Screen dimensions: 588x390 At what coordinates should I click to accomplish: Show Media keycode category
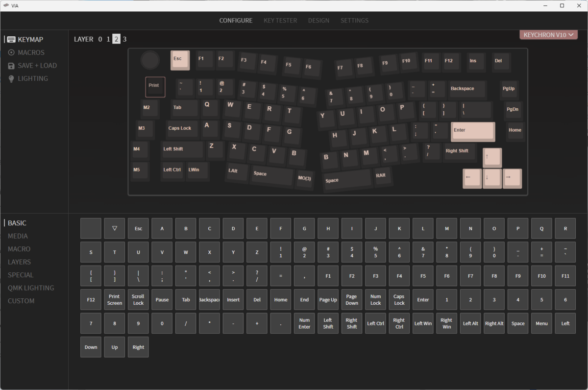pos(18,236)
